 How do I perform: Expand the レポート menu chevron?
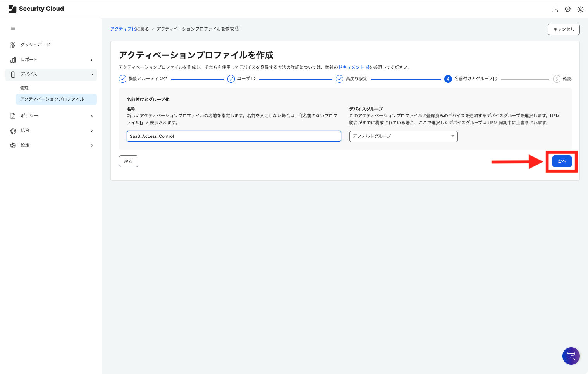92,60
